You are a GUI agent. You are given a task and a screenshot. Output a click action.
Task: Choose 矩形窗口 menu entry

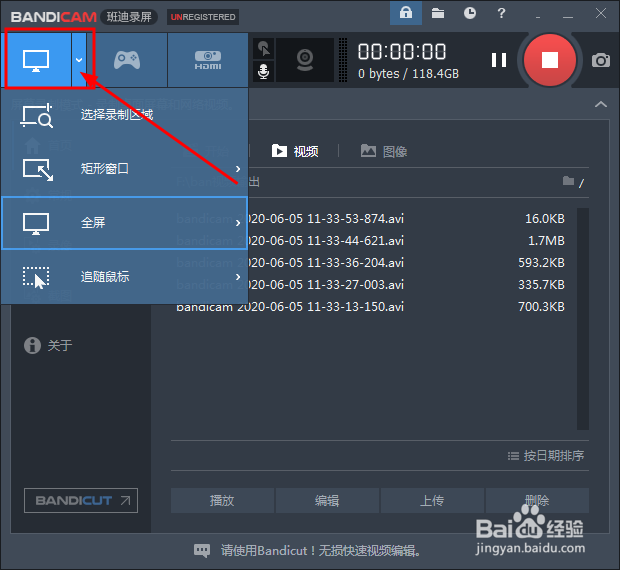point(125,169)
